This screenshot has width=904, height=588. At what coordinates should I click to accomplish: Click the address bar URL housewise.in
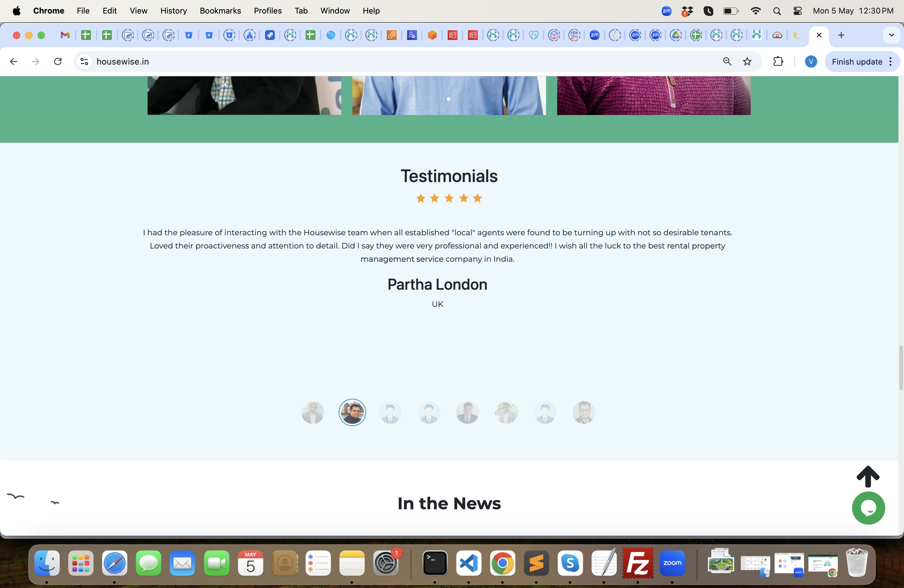tap(122, 62)
